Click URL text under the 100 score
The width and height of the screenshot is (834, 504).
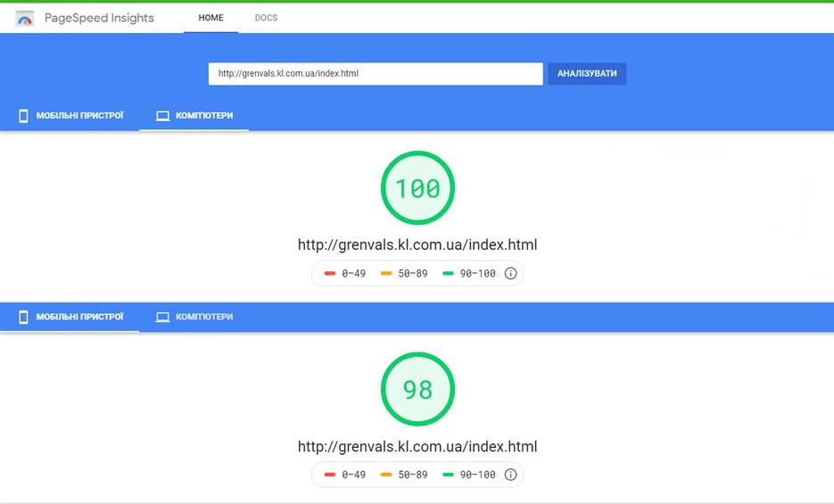tap(417, 244)
